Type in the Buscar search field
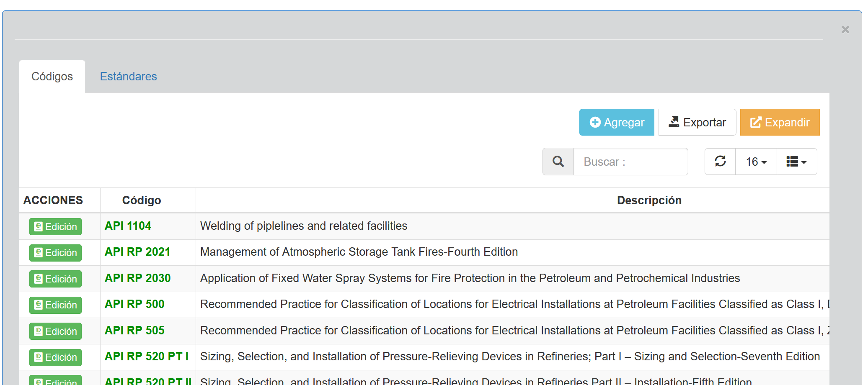 coord(630,162)
